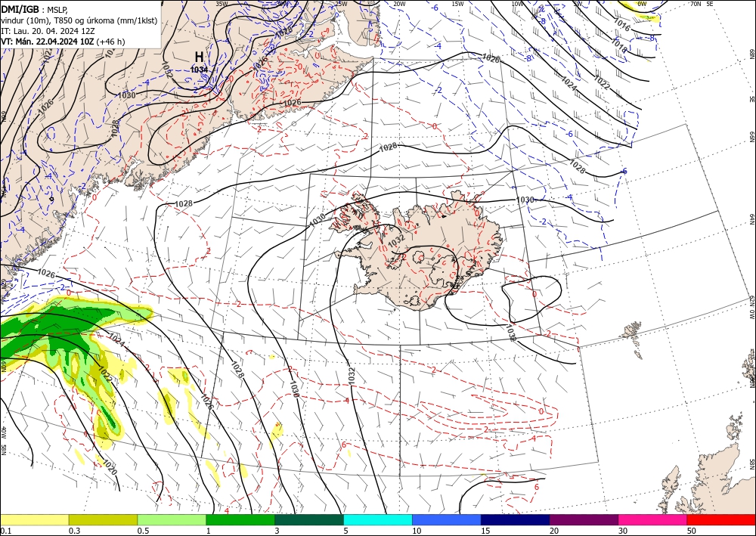The width and height of the screenshot is (756, 536).
Task: Click the 'DMI/IGB : MSLP,' title text
Action: (35, 9)
